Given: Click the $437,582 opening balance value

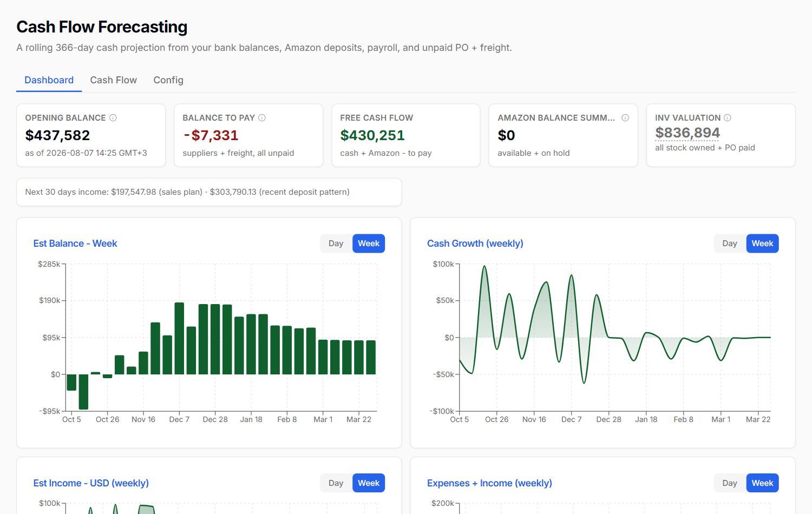Looking at the screenshot, I should [x=57, y=135].
